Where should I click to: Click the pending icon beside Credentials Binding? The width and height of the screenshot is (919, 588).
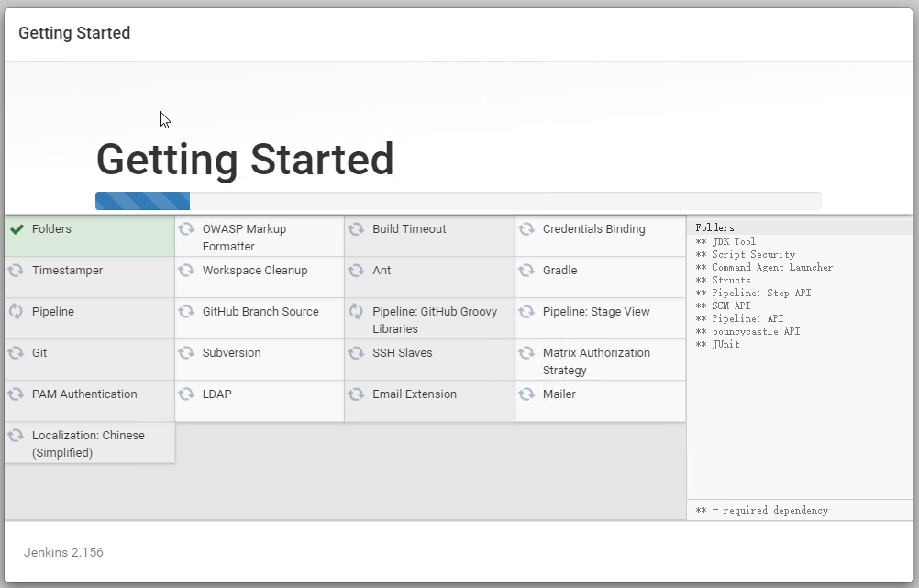pos(526,229)
